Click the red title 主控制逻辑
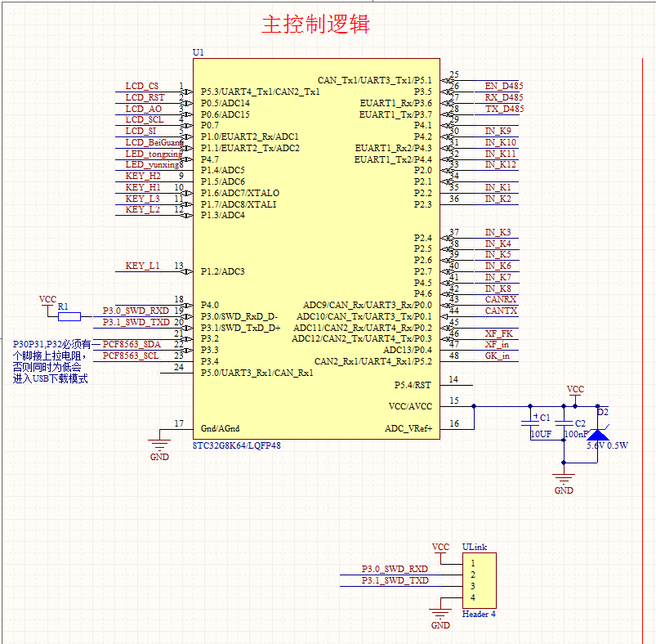Screen dimensions: 656x644 pos(316,24)
